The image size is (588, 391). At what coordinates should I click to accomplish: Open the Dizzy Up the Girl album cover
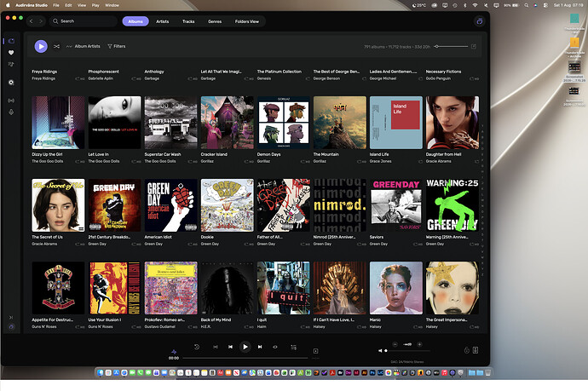click(x=58, y=123)
